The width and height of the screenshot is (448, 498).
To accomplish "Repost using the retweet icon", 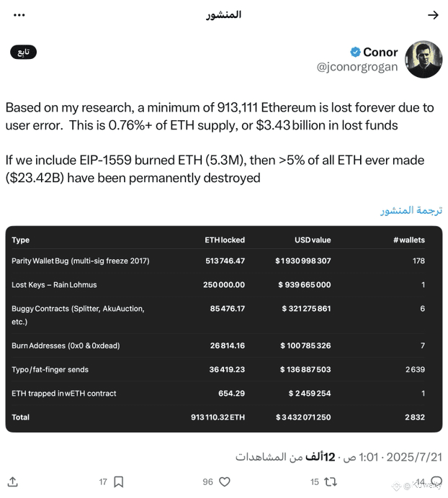I will [331, 481].
